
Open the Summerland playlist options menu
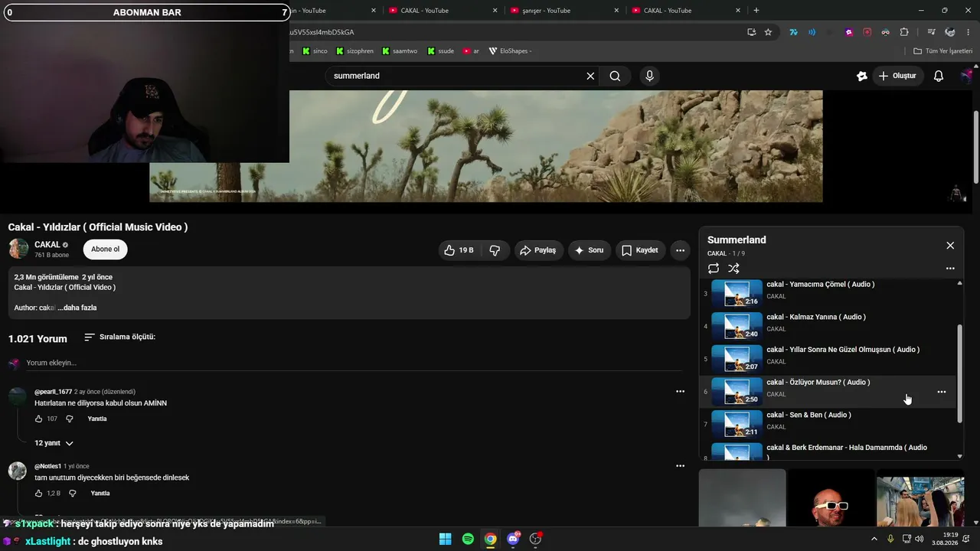[x=950, y=269]
